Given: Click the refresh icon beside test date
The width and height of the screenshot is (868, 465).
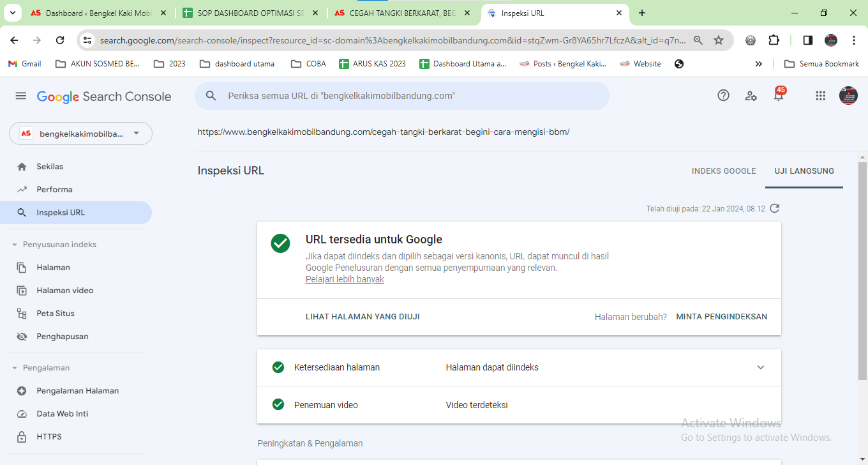Looking at the screenshot, I should (775, 208).
